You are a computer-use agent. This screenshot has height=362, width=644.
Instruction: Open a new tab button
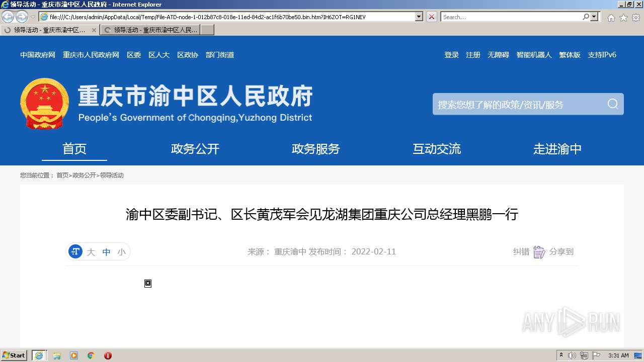pos(207,30)
